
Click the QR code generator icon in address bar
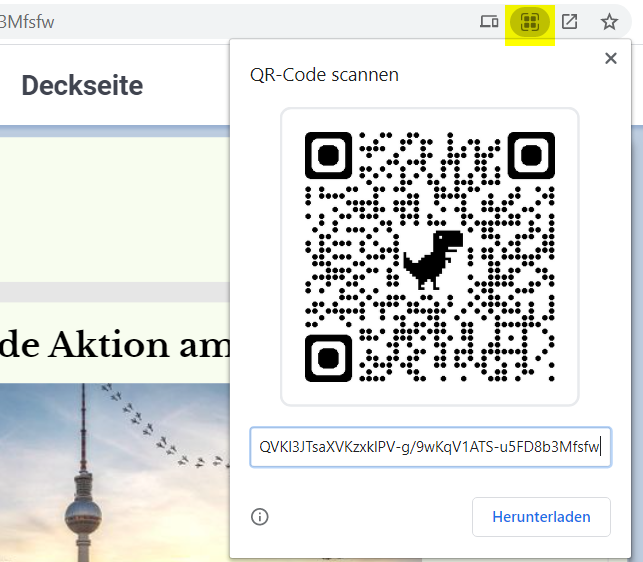(x=529, y=22)
